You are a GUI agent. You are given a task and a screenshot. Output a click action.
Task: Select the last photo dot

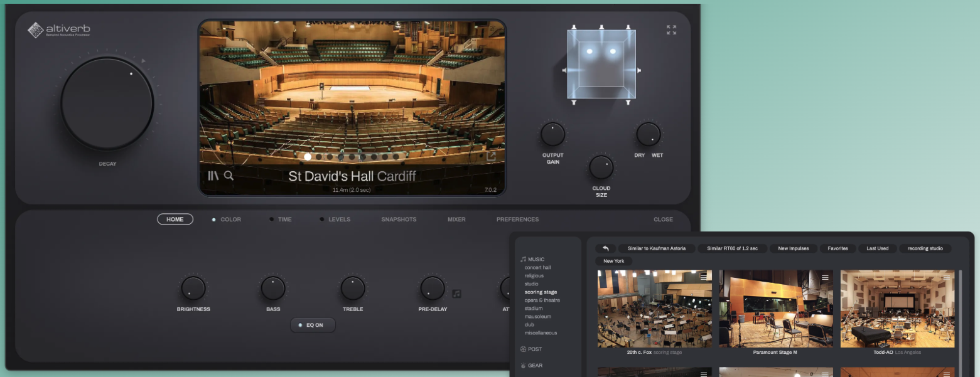[397, 157]
